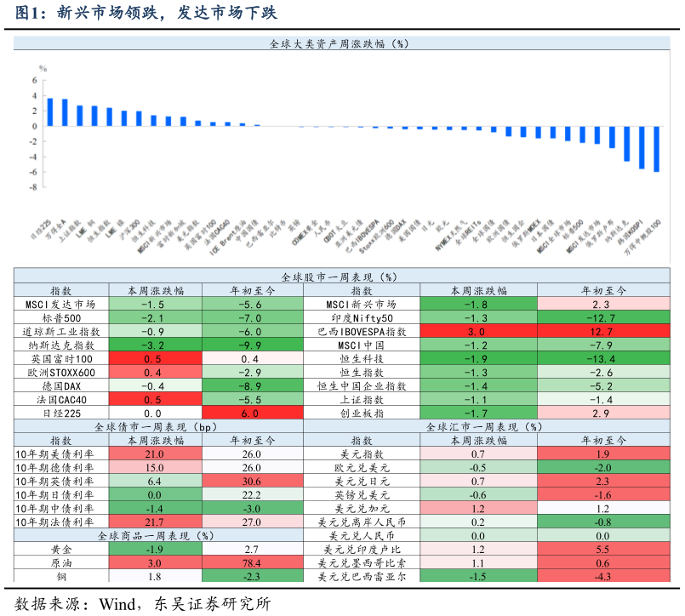The width and height of the screenshot is (685, 616).
Task: Select the 全球商品一周表现 section header
Action: 158,535
